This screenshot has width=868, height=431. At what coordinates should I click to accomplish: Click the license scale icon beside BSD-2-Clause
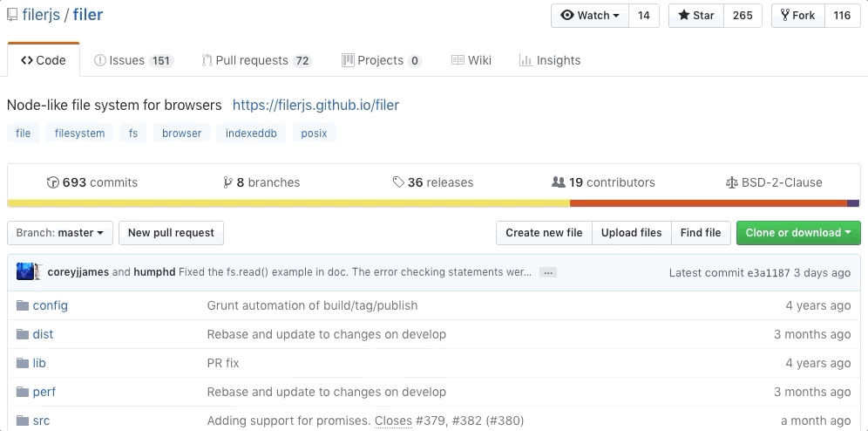[732, 182]
